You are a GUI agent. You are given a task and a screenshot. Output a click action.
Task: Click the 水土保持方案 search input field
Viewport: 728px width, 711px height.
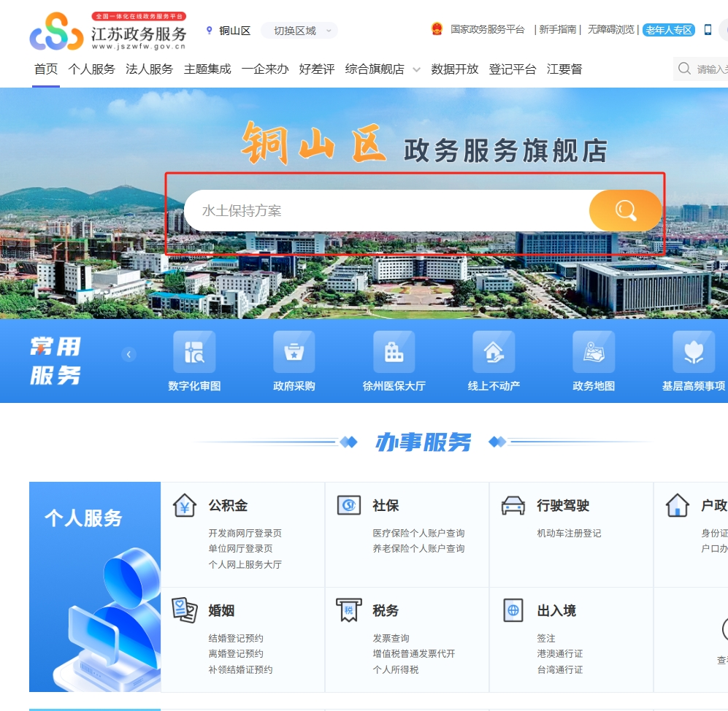[387, 211]
